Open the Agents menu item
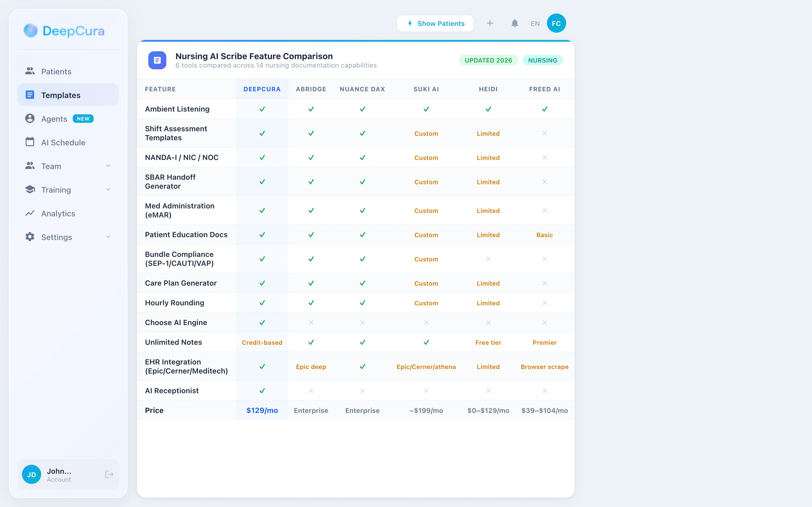Image resolution: width=812 pixels, height=507 pixels. click(x=54, y=119)
